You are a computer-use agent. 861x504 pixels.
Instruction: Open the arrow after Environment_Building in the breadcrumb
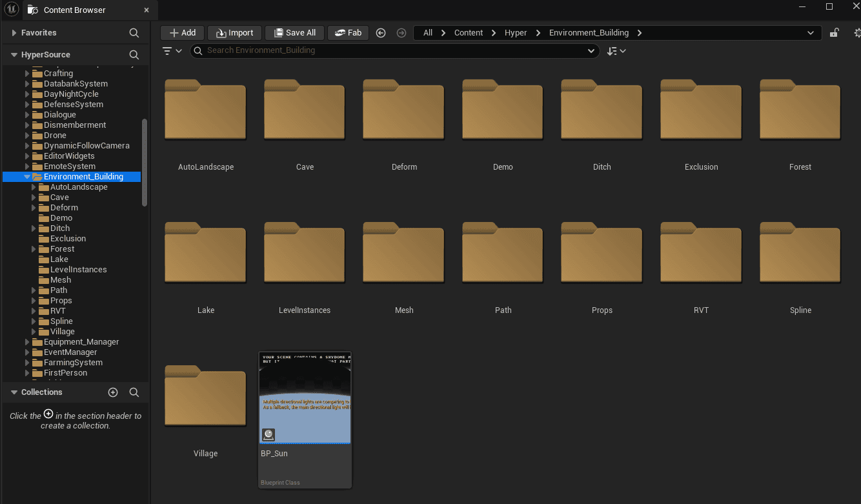coord(640,33)
